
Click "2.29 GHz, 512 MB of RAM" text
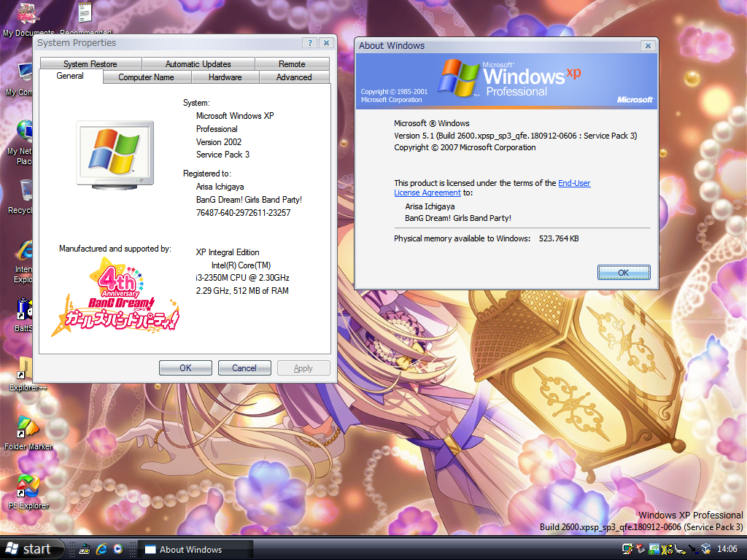coord(242,291)
